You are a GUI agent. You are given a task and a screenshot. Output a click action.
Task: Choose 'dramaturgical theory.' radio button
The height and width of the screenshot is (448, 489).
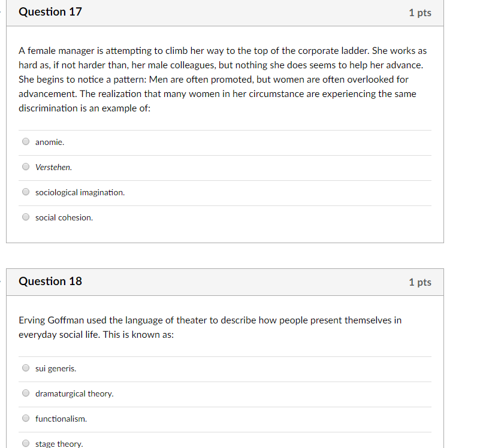[x=26, y=393]
